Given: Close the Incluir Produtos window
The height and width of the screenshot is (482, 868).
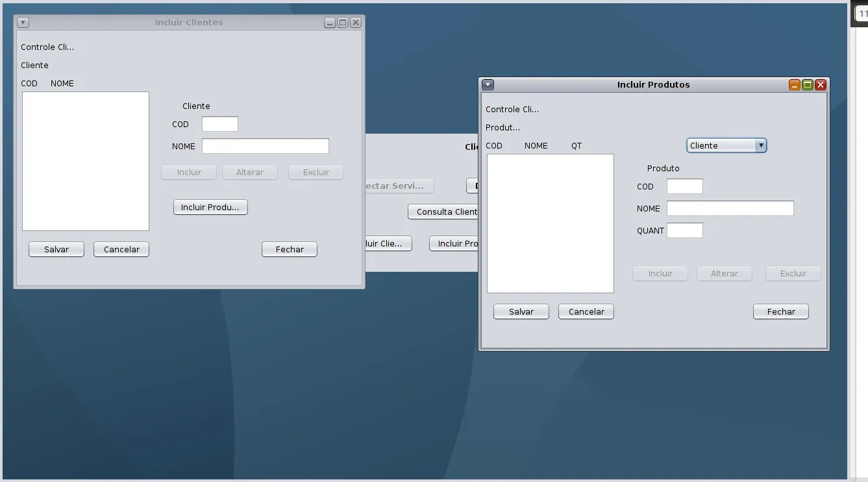Looking at the screenshot, I should coord(821,84).
